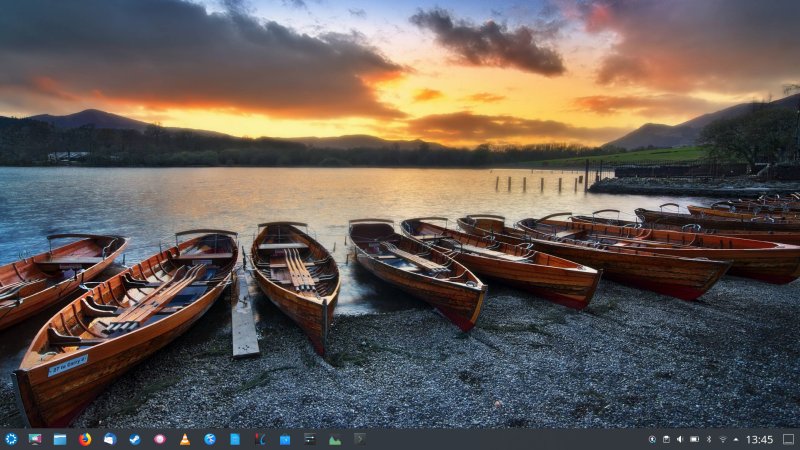Image resolution: width=800 pixels, height=450 pixels.
Task: Launch the Konsole terminal from the taskbar
Action: (x=360, y=439)
